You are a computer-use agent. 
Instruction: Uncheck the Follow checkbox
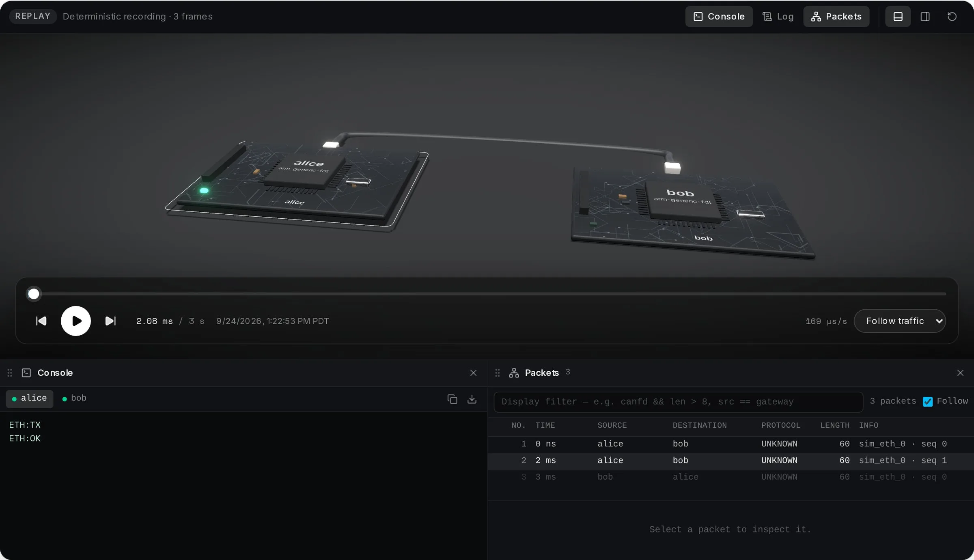coord(928,402)
